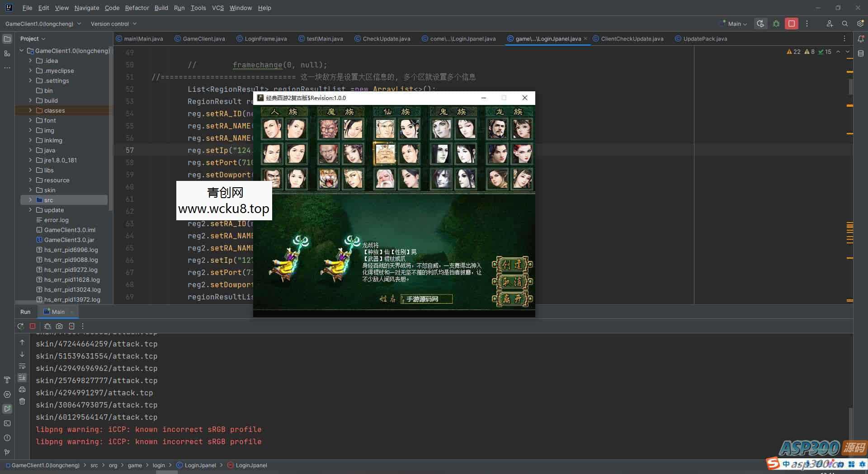Image resolution: width=868 pixels, height=474 pixels.
Task: Click the character name input field
Action: tap(426, 299)
